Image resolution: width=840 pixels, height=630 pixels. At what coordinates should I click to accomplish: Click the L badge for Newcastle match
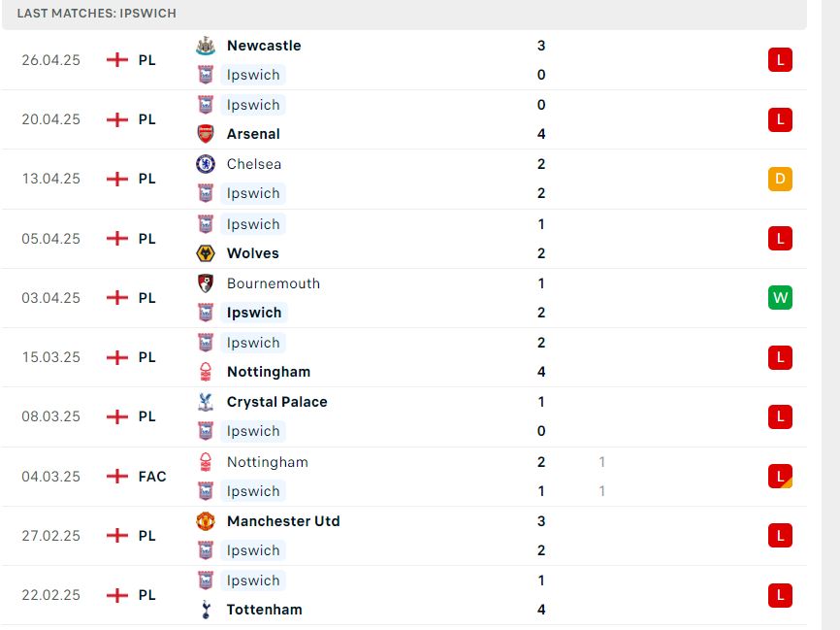[x=780, y=60]
